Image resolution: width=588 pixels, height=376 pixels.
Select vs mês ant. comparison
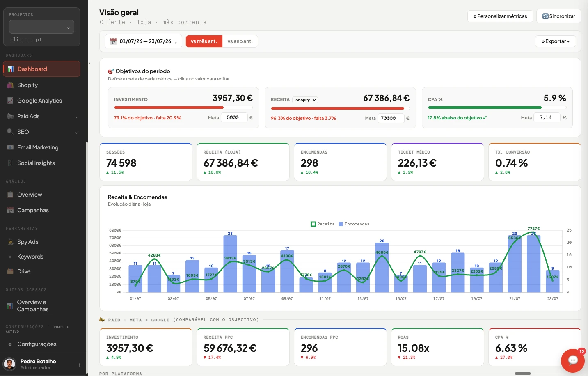coord(204,41)
